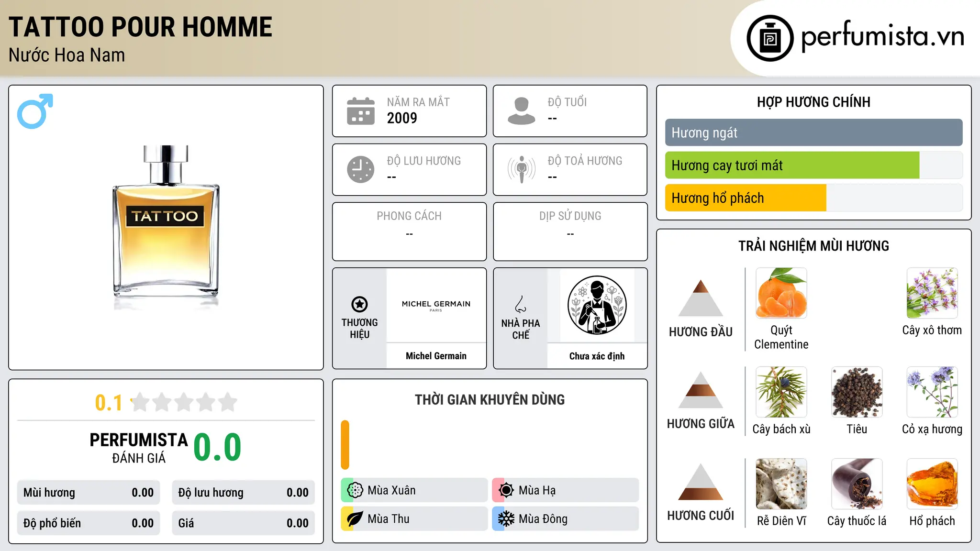980x551 pixels.
Task: Click the perfumer illustration circle icon
Action: coord(597,305)
